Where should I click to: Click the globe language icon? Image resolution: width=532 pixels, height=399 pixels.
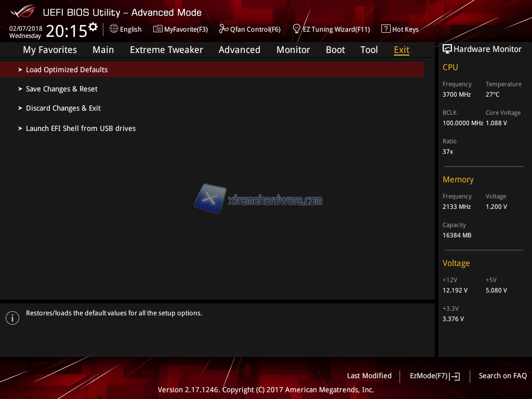[114, 29]
